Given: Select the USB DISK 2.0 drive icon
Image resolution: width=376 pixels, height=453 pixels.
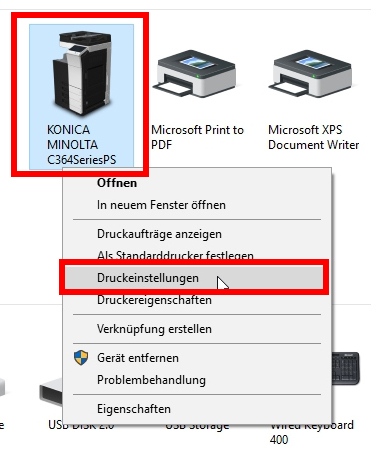Looking at the screenshot, I should click(x=51, y=393).
